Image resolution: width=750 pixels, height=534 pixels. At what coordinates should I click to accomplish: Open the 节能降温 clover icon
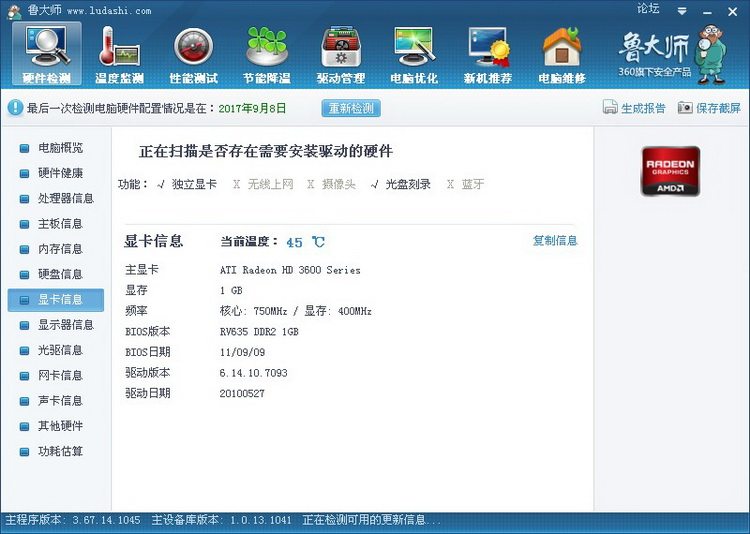pyautogui.click(x=267, y=54)
